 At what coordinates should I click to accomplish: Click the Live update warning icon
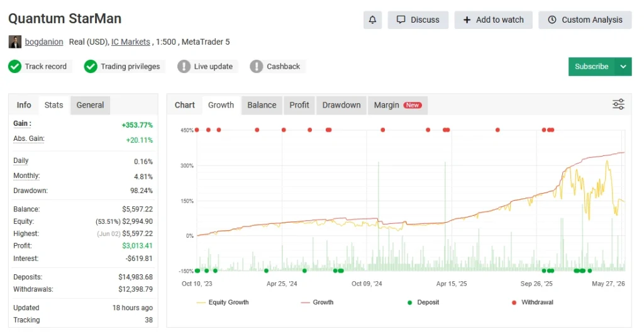(184, 66)
